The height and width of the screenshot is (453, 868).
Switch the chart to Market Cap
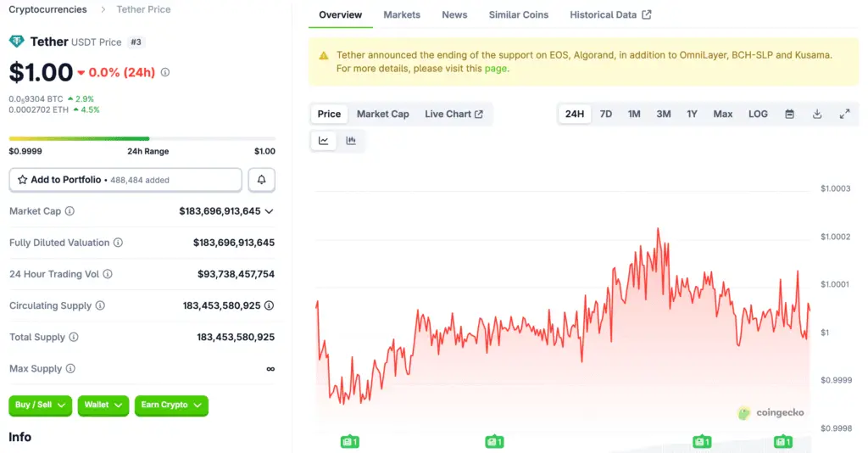382,114
